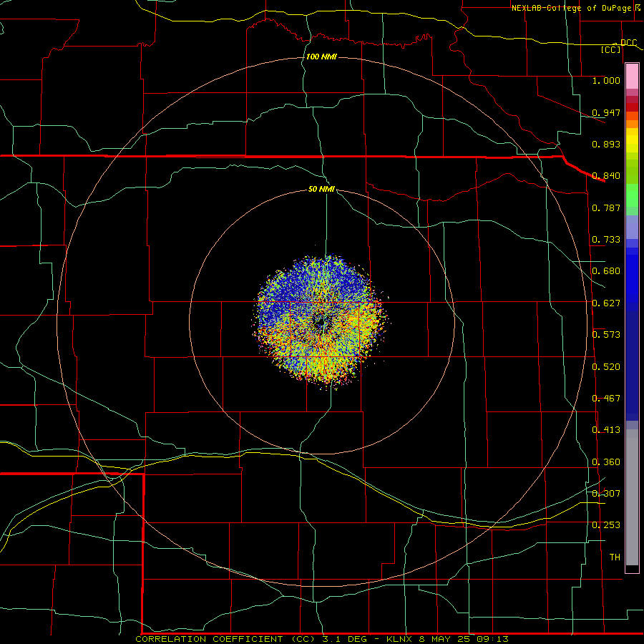644x644 pixels.
Task: Click the 0.627 scale value
Action: (606, 303)
